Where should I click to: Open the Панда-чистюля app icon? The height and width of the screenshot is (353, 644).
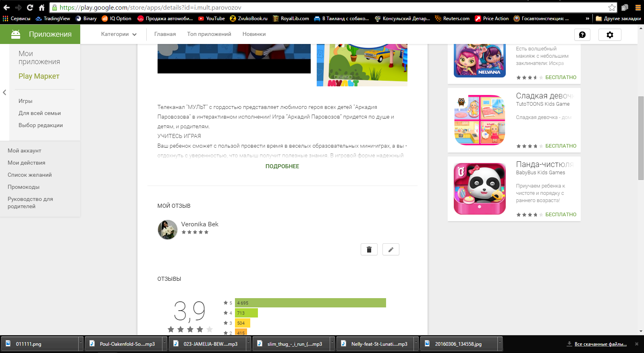pyautogui.click(x=480, y=189)
